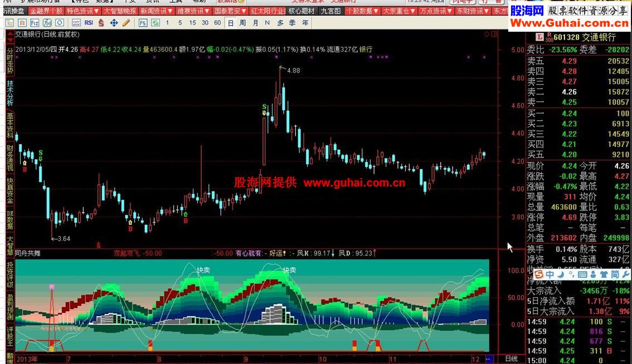Click the orange-framed toolbar icon
Screen dimensions: 632x364
(x=22, y=23)
